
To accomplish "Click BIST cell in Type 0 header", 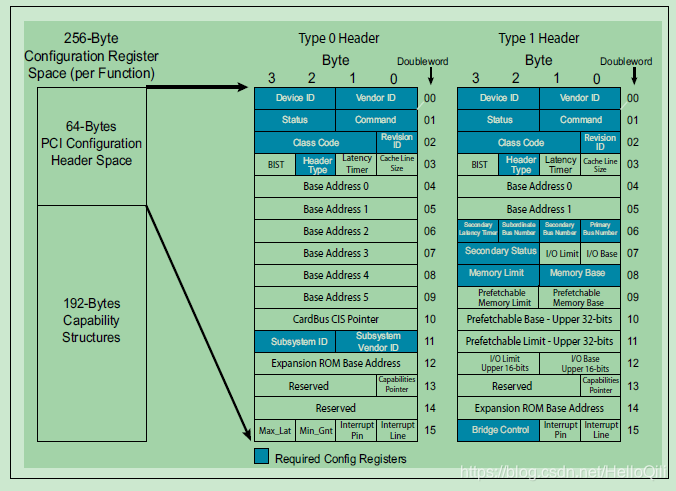I will point(275,165).
